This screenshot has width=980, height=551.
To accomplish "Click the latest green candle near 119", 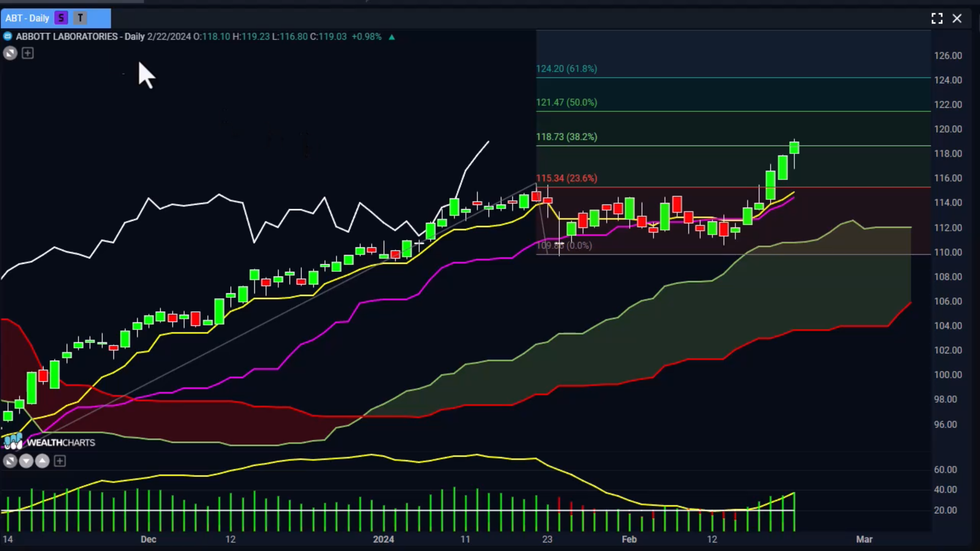I will (x=794, y=148).
